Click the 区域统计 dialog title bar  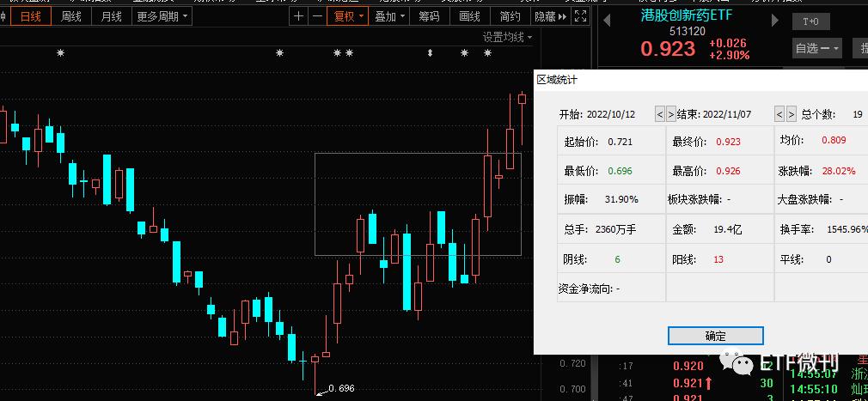(700, 80)
